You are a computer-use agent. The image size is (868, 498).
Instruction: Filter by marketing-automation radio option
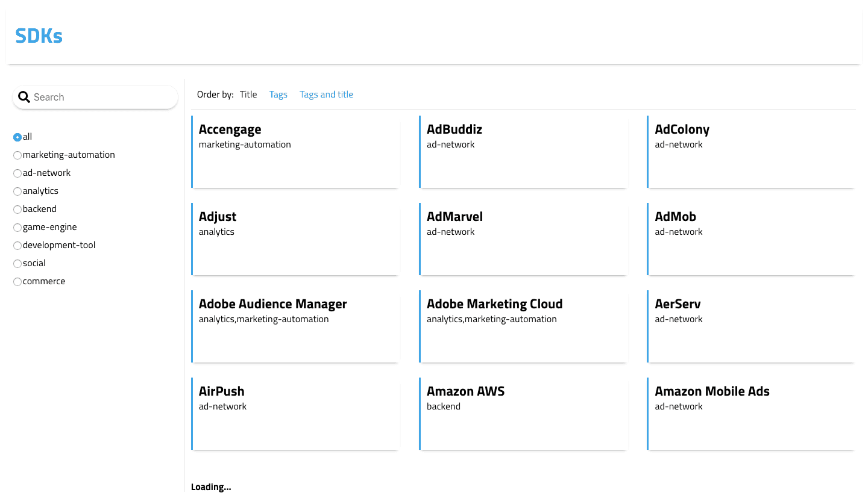(x=17, y=155)
